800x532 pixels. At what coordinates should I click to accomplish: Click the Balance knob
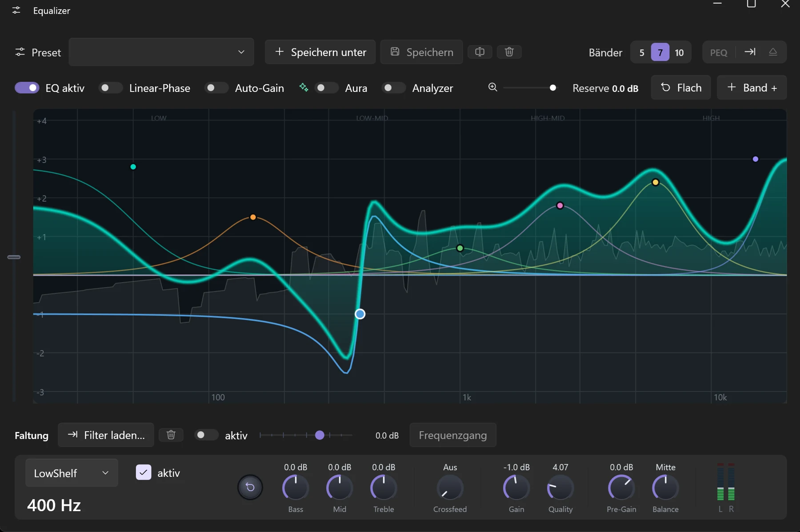665,488
